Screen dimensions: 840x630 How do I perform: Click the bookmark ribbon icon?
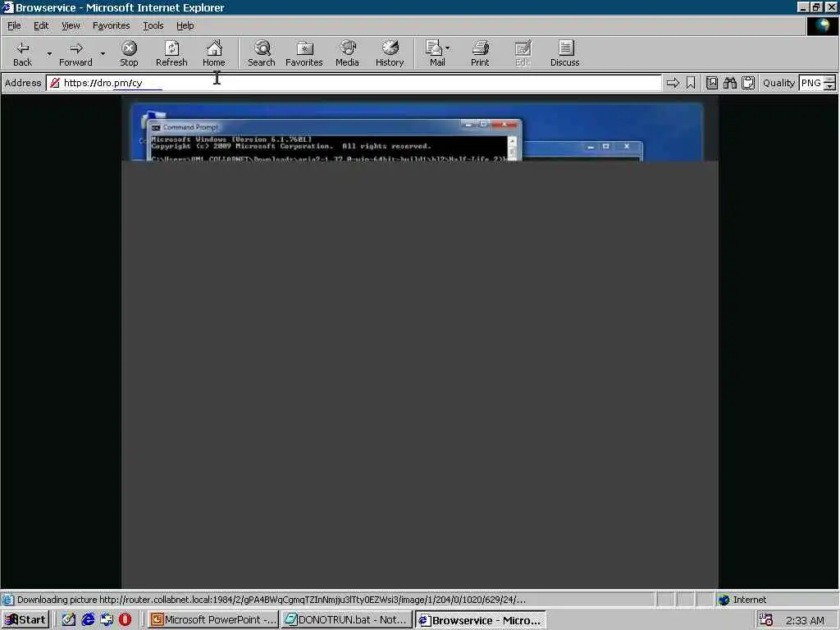click(x=691, y=83)
